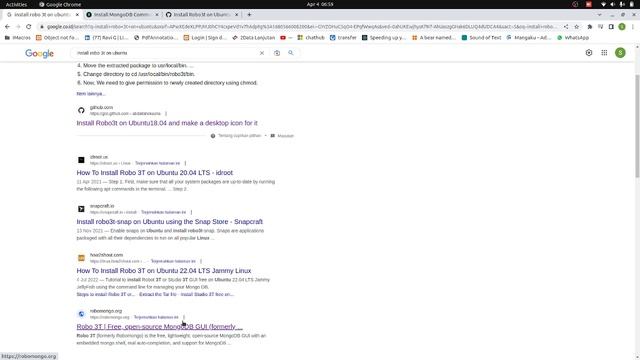Open the tab search dropdown arrow in Chrome
The width and height of the screenshot is (640, 360).
click(600, 15)
